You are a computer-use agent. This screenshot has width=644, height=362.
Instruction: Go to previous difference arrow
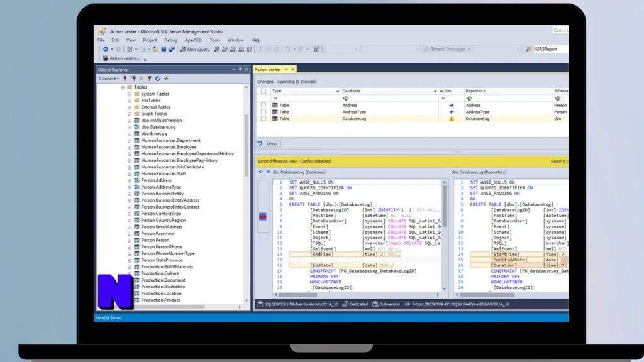coord(261,172)
